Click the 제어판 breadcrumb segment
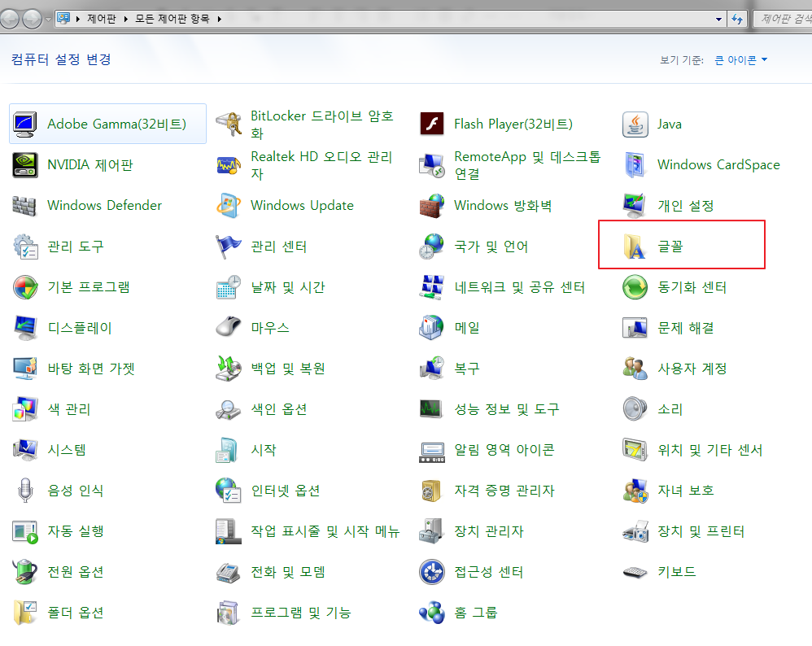Viewport: 812px width, 646px height. [102, 19]
